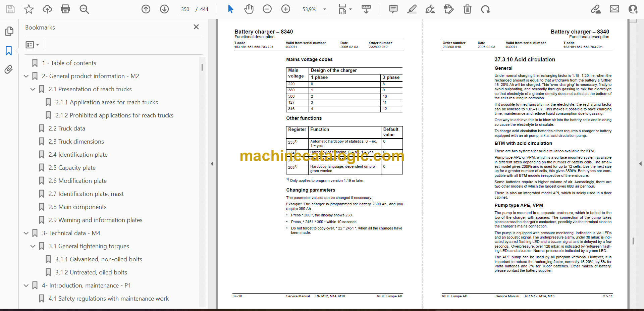This screenshot has width=644, height=311.
Task: Collapse '2- General product information - M2'
Action: coord(26,76)
